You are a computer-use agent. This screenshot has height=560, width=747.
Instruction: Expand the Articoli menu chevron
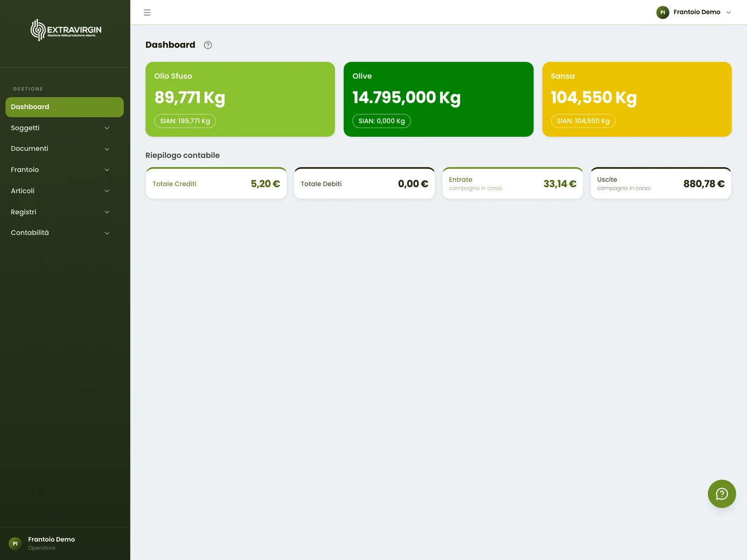point(107,191)
